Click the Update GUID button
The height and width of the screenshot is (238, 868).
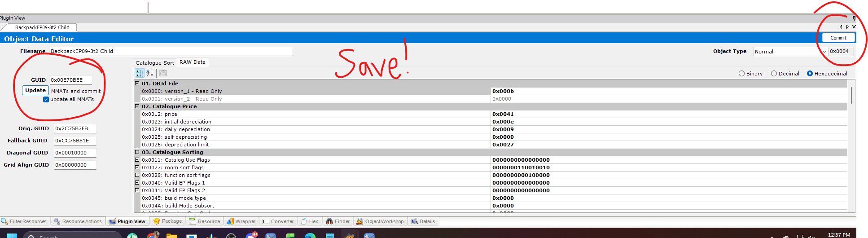click(35, 90)
